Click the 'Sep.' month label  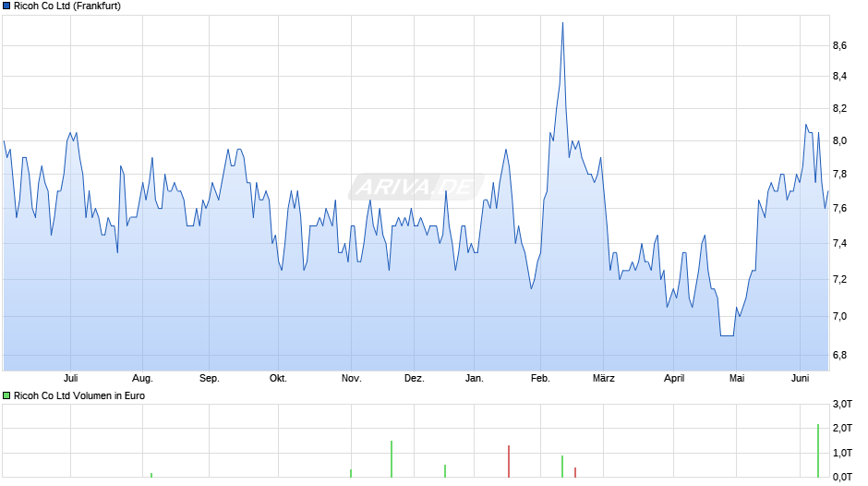pos(210,378)
